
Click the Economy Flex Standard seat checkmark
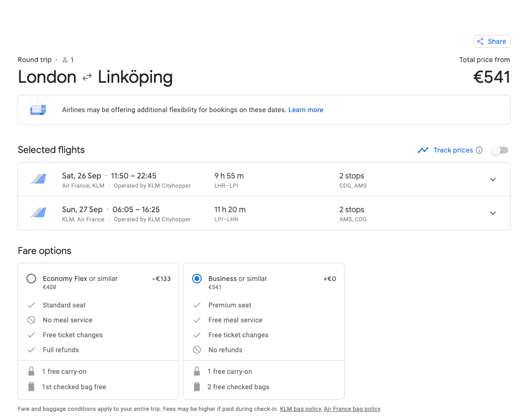coord(31,305)
